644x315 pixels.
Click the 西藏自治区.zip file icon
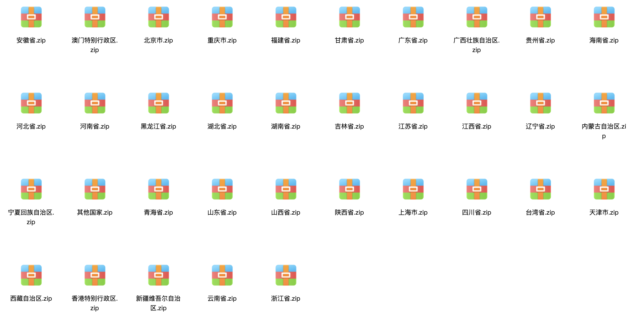[31, 275]
